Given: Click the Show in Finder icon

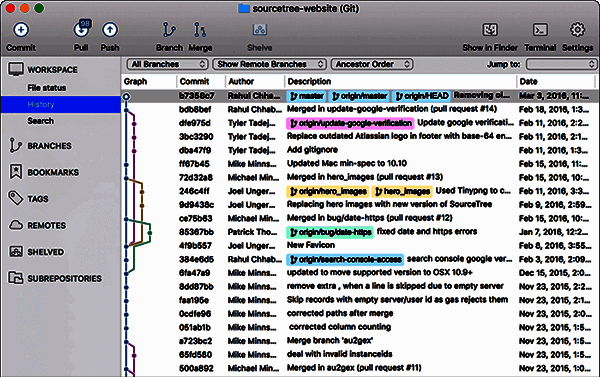Looking at the screenshot, I should 490,30.
